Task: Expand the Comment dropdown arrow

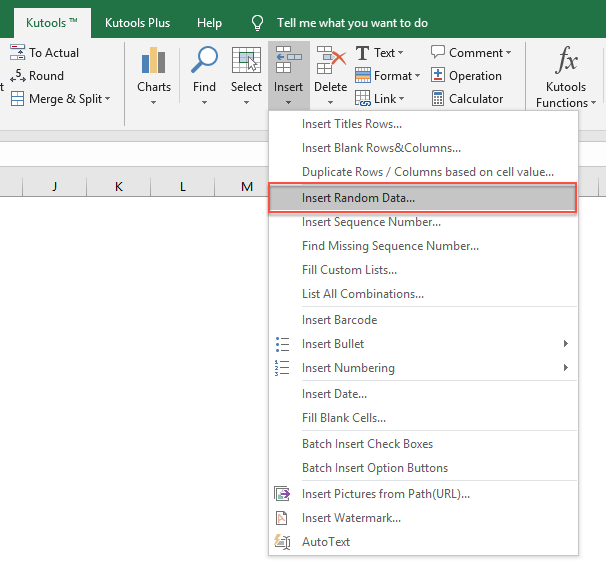Action: [509, 53]
